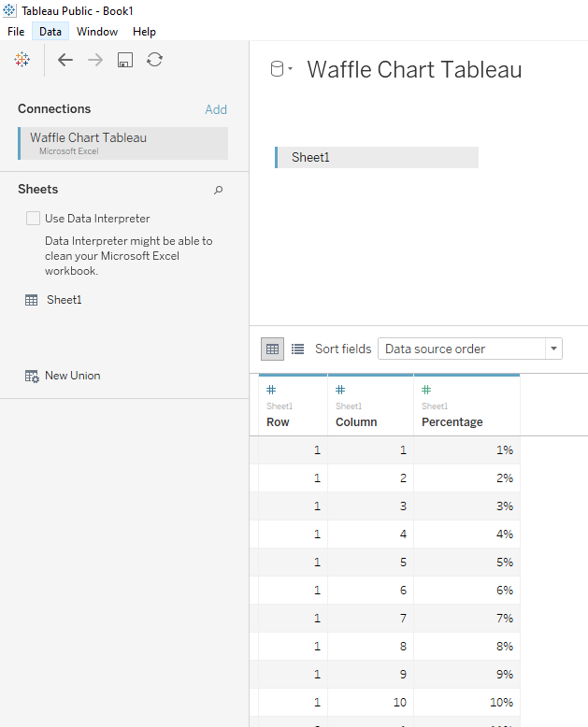Open the File menu
Image resolution: width=588 pixels, height=727 pixels.
(x=16, y=32)
